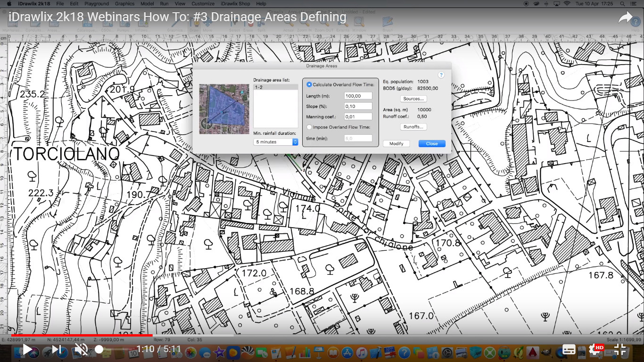Open the Playground menu
The image size is (644, 362).
point(97,3)
